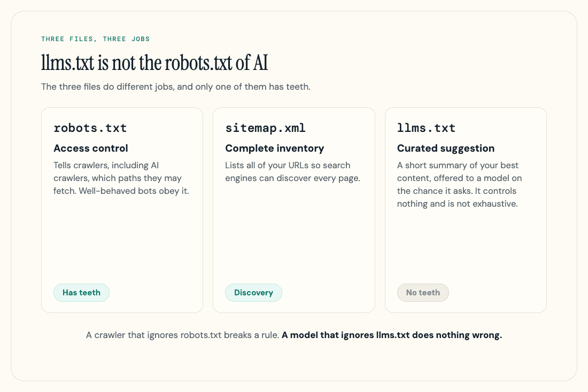
Task: Click the 'No teeth' badge
Action: (423, 293)
